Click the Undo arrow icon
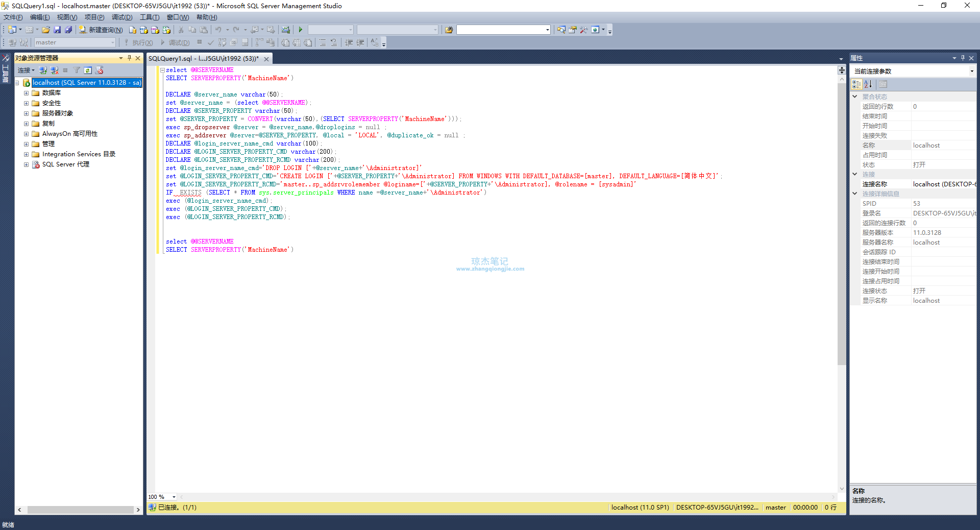The width and height of the screenshot is (980, 530). pos(218,30)
